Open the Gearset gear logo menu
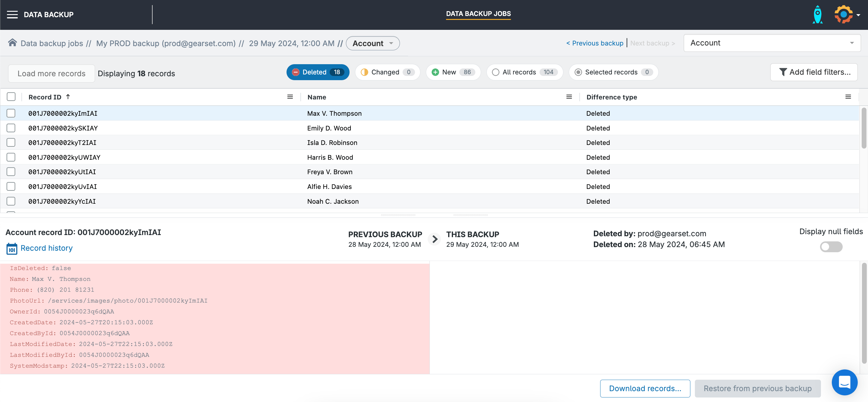The height and width of the screenshot is (402, 868). click(x=844, y=14)
